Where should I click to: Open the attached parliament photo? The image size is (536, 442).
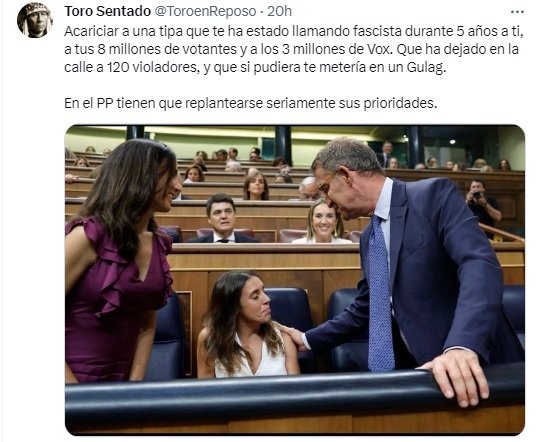(x=295, y=280)
